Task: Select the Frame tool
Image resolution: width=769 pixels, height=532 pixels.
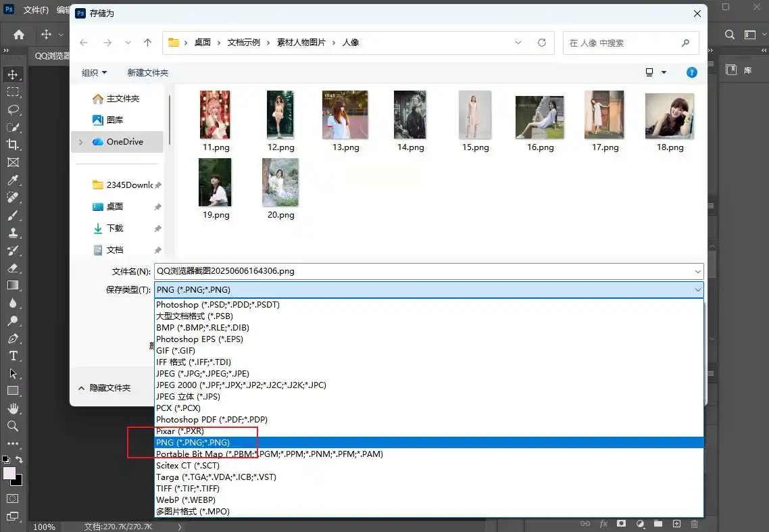Action: pyautogui.click(x=14, y=162)
